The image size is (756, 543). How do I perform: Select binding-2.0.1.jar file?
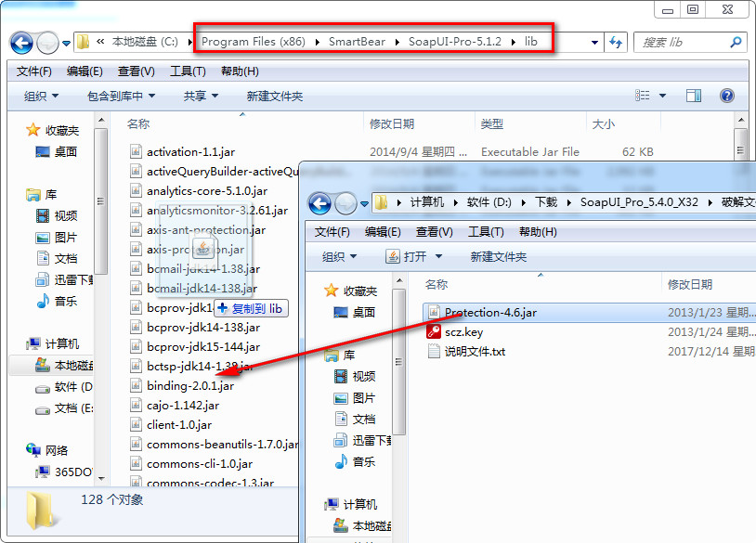pos(190,385)
